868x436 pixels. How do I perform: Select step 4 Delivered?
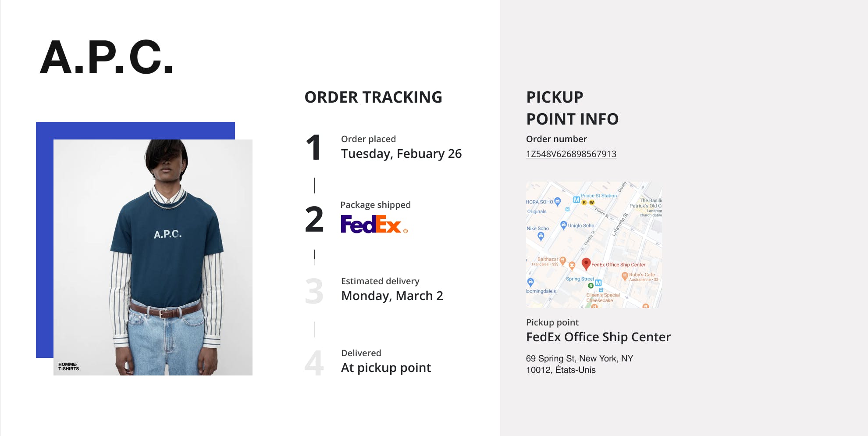point(385,361)
